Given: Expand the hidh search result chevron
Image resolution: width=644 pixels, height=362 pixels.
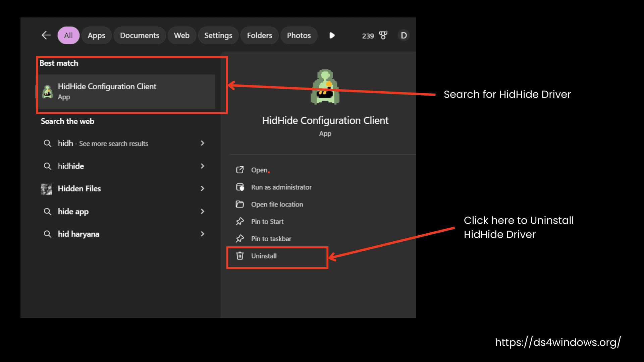Looking at the screenshot, I should tap(202, 143).
